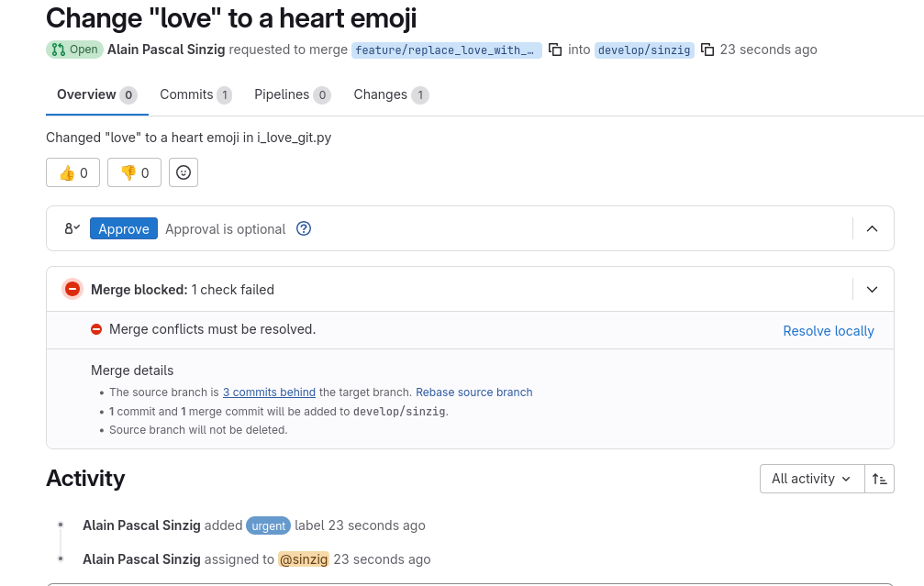Open the add reaction emoji picker
The image size is (924, 586).
(x=184, y=172)
